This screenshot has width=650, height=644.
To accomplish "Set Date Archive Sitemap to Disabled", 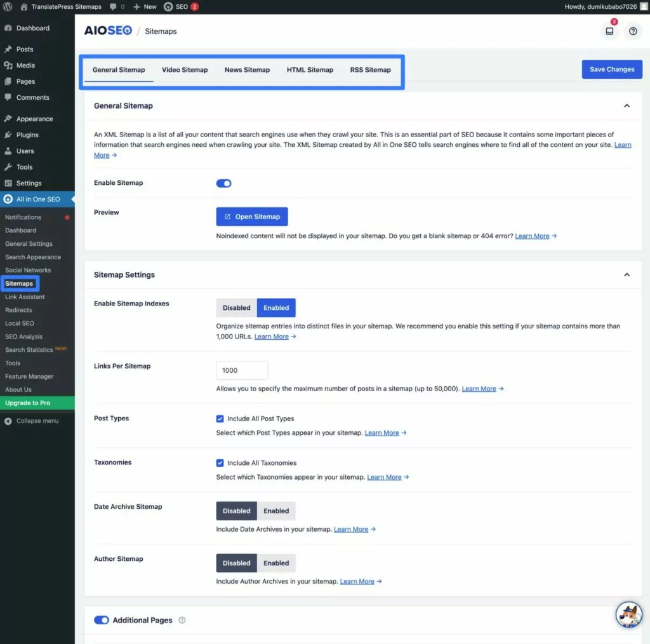I will (236, 511).
